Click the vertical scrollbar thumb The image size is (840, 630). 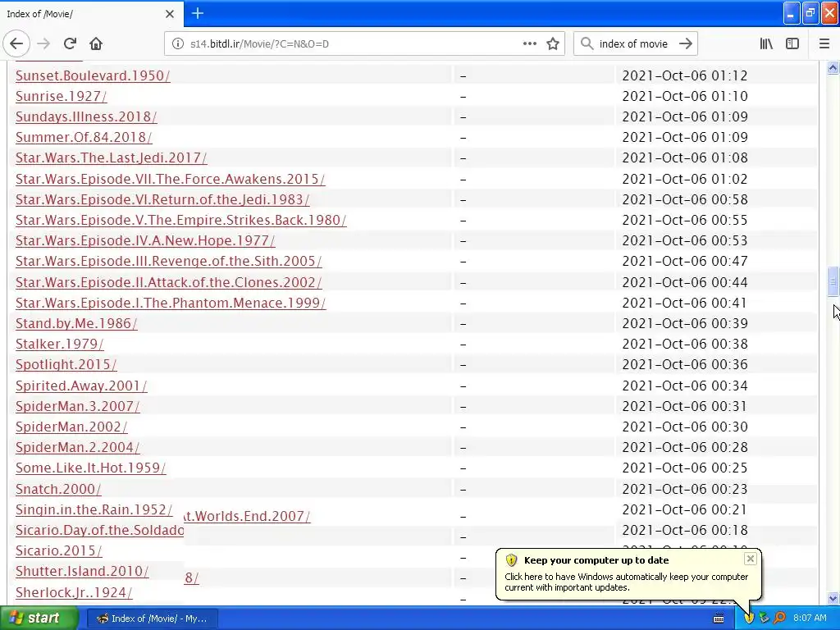click(833, 281)
